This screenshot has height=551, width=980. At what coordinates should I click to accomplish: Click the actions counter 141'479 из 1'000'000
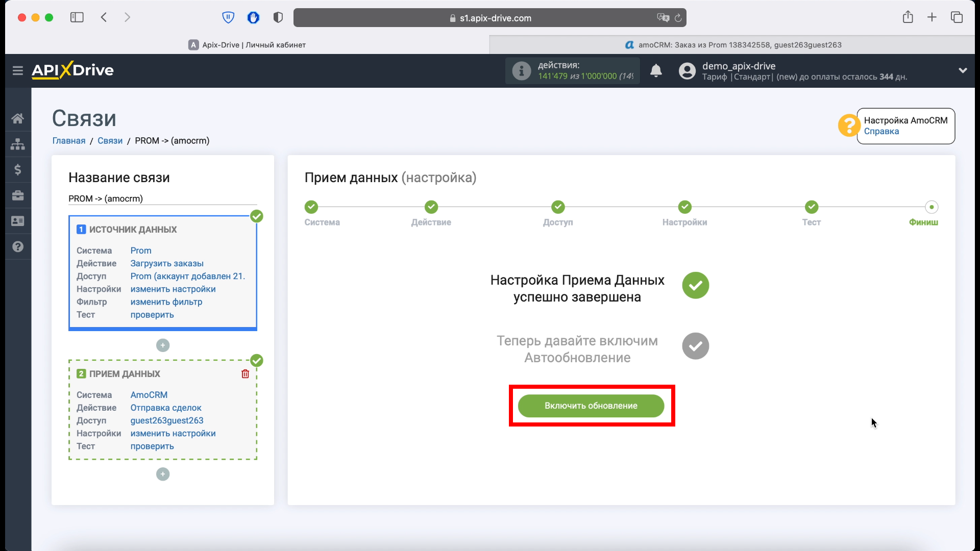tap(585, 76)
